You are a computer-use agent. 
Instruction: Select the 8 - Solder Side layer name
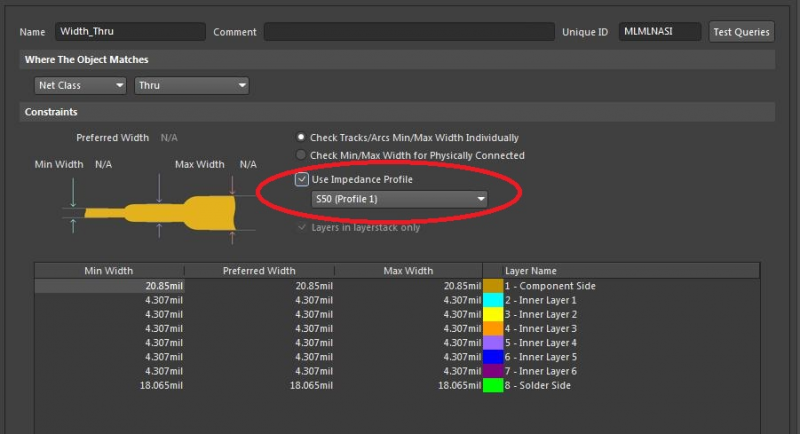point(538,386)
